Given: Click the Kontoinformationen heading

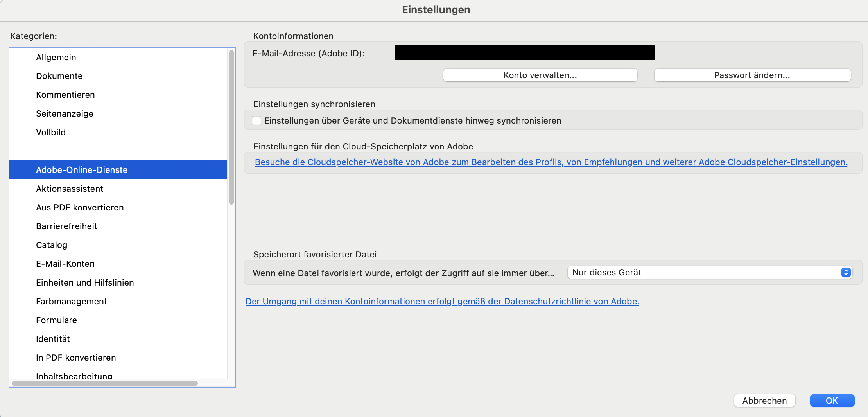Looking at the screenshot, I should point(293,36).
